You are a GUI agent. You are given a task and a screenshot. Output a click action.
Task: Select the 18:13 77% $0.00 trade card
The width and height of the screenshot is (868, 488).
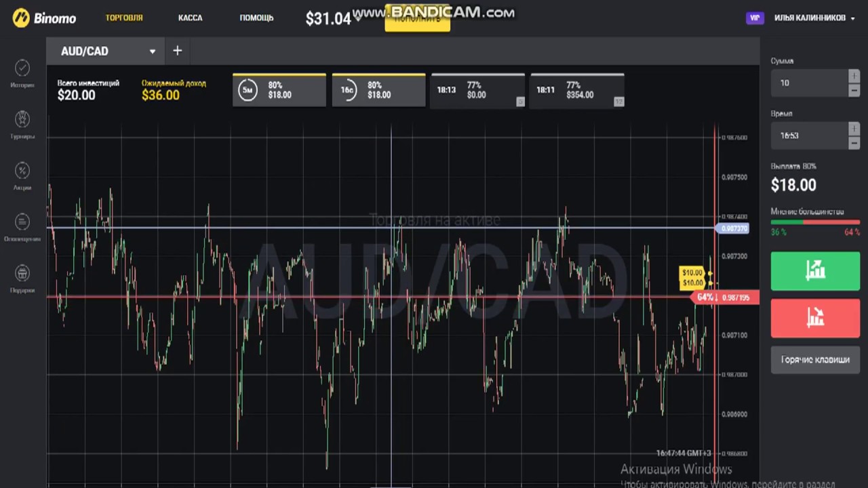(478, 90)
